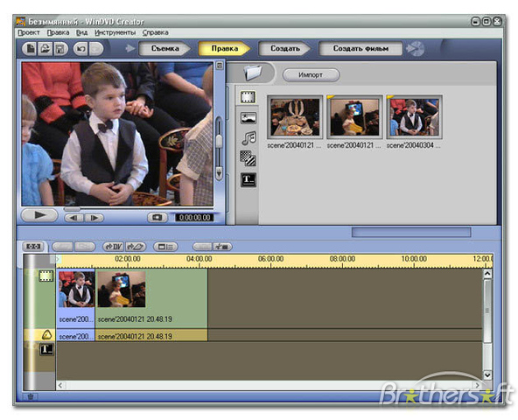Click the timeline horizontal scroll right arrow
The width and height of the screenshot is (518, 420).
tap(477, 385)
